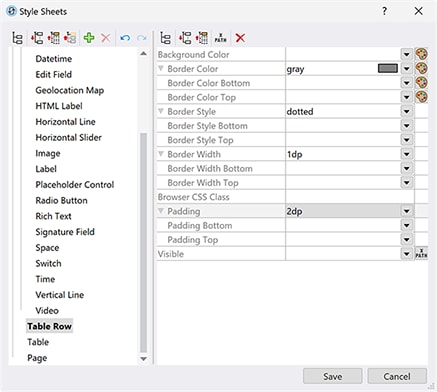Click the help question mark in title bar

coord(384,11)
